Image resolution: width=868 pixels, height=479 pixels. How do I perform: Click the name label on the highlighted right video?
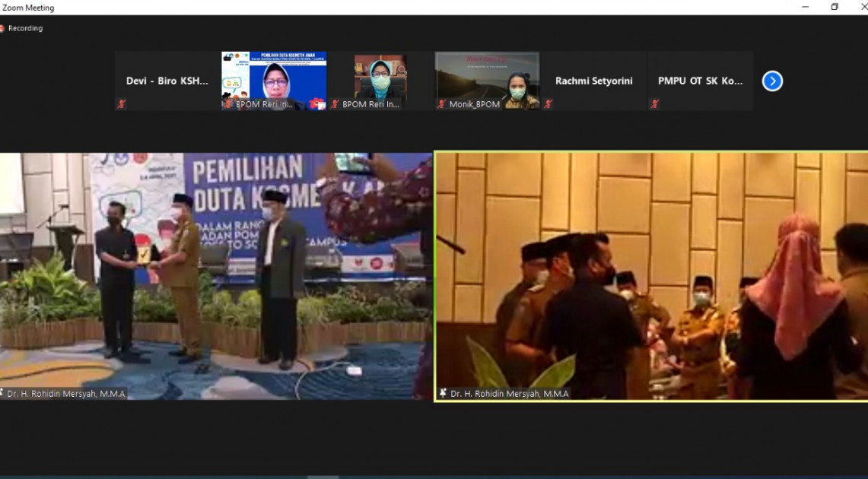point(509,394)
